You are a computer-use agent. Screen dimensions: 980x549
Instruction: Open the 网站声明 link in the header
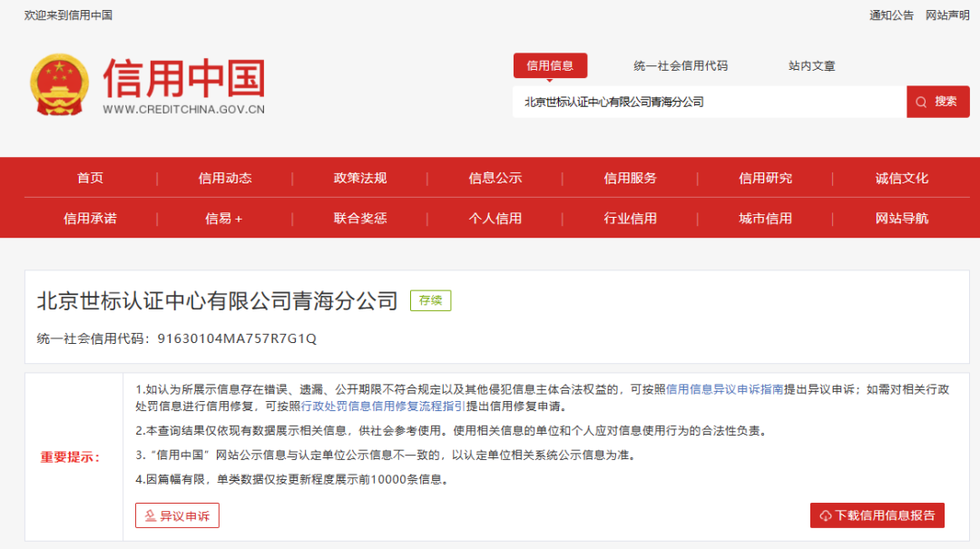tap(947, 15)
